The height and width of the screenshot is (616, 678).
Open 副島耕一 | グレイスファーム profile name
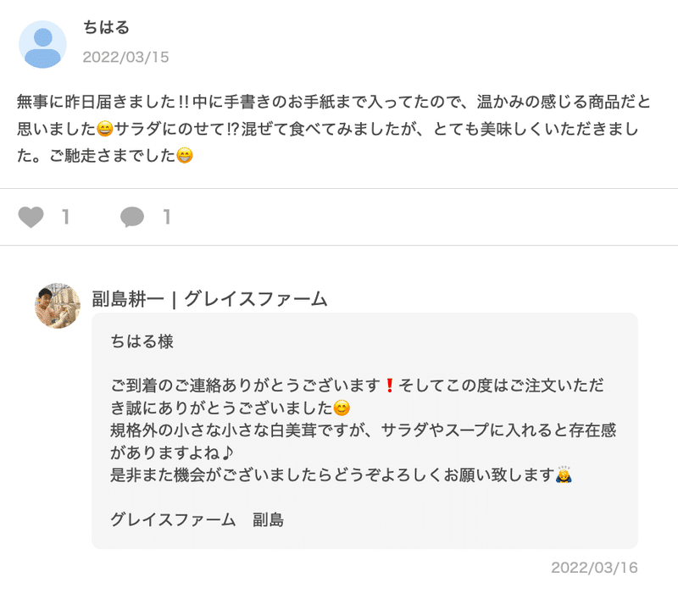tap(209, 298)
